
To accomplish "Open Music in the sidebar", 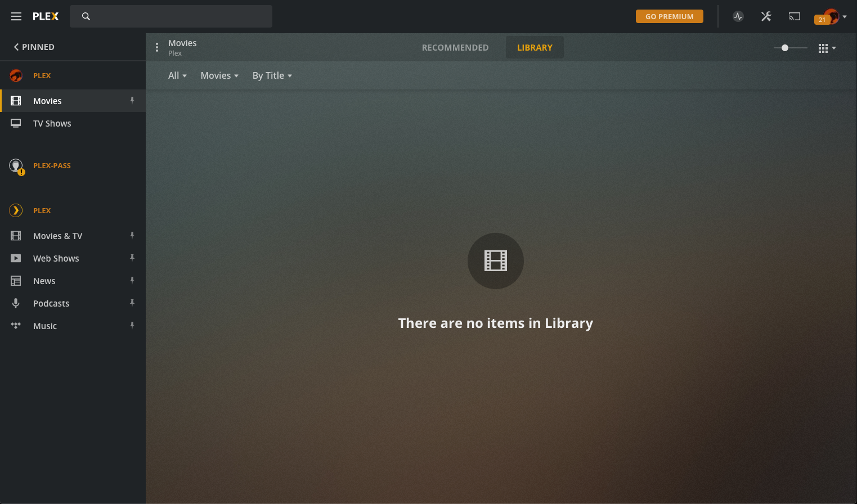I will [45, 326].
